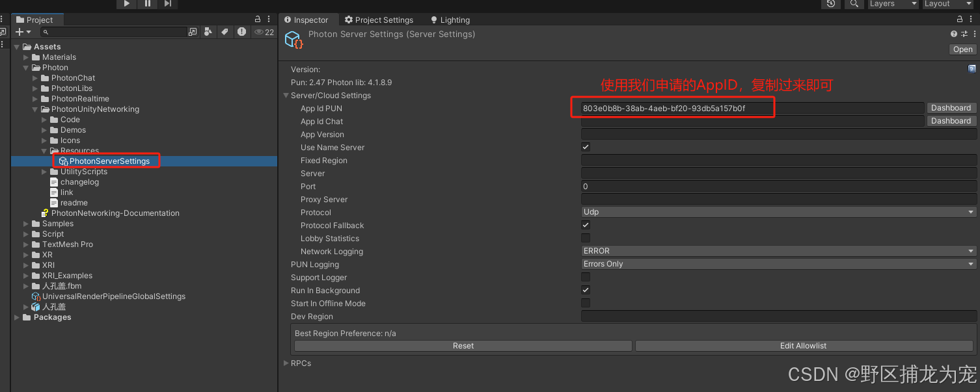Toggle the hidden packages eye icon showing 22
The image size is (980, 392).
pyautogui.click(x=260, y=31)
